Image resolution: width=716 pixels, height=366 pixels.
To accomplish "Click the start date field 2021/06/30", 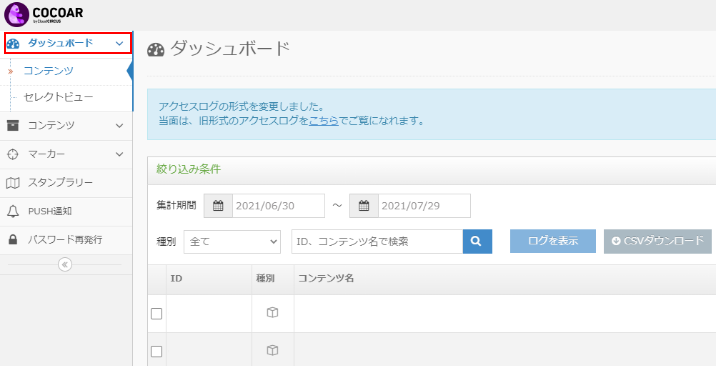I will click(279, 206).
